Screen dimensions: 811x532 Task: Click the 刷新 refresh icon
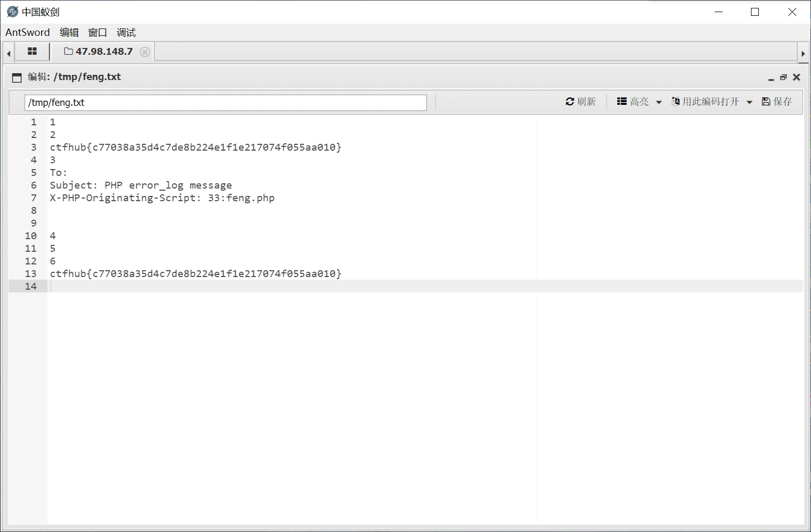[x=570, y=101]
